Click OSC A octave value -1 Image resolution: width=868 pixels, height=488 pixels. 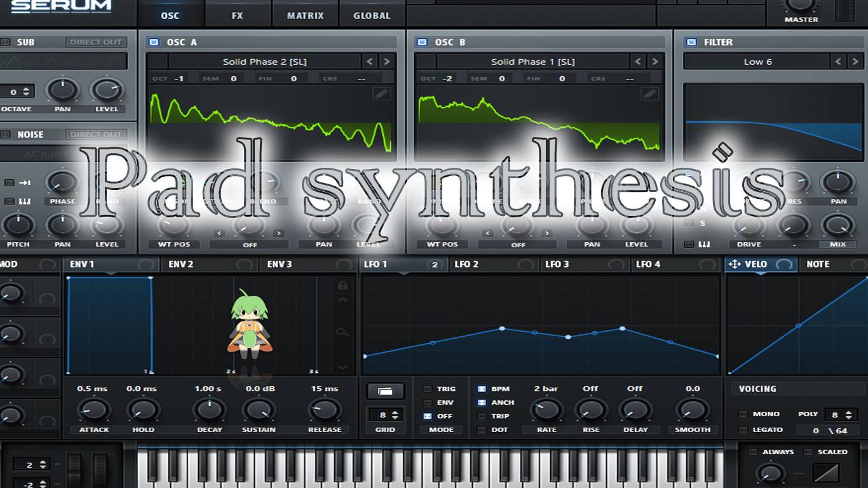[179, 79]
